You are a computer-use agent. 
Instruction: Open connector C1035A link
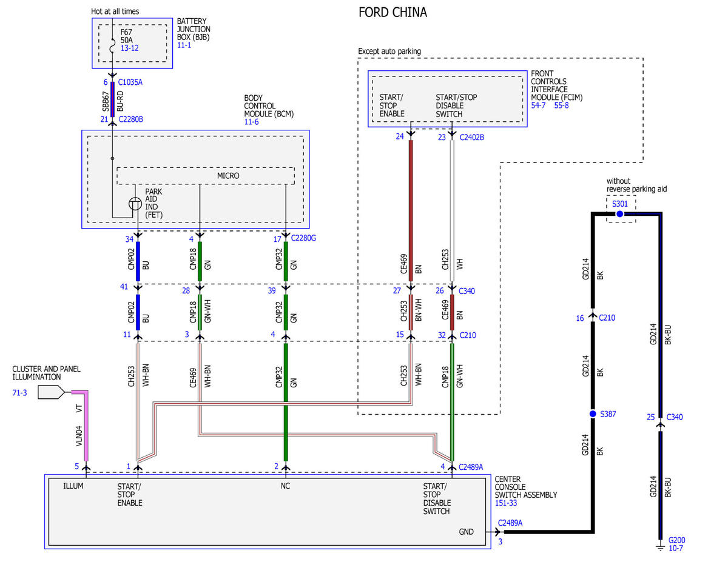(130, 81)
